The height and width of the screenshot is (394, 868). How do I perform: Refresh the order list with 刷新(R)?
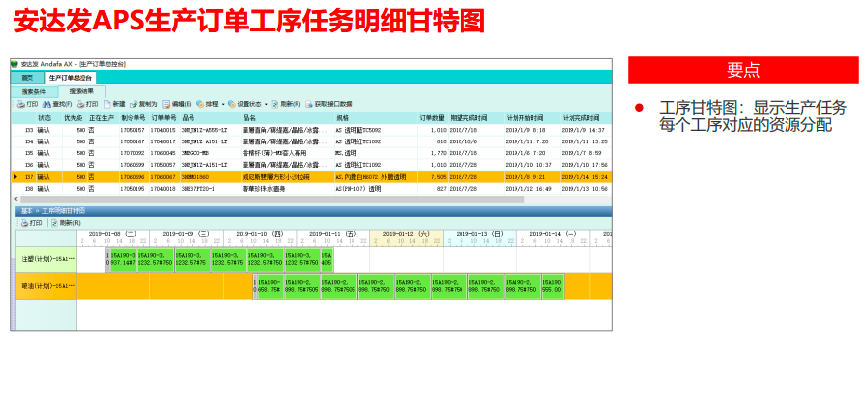tap(286, 104)
